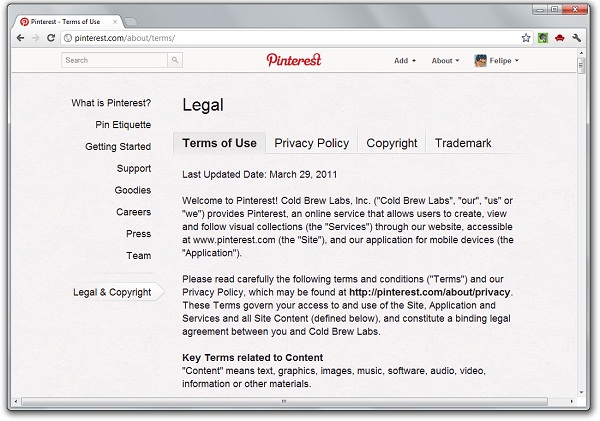Click the red extension icon in toolbar
Screen dimensions: 600x421
click(x=559, y=38)
